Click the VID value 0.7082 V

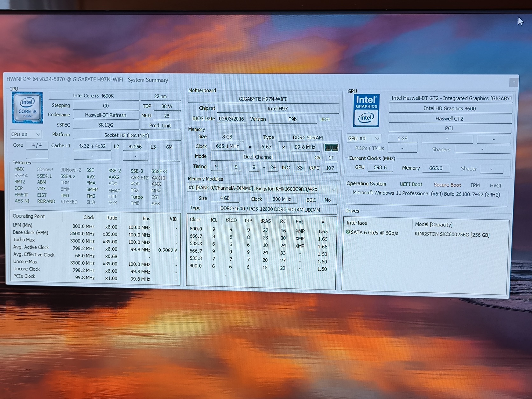pyautogui.click(x=167, y=250)
